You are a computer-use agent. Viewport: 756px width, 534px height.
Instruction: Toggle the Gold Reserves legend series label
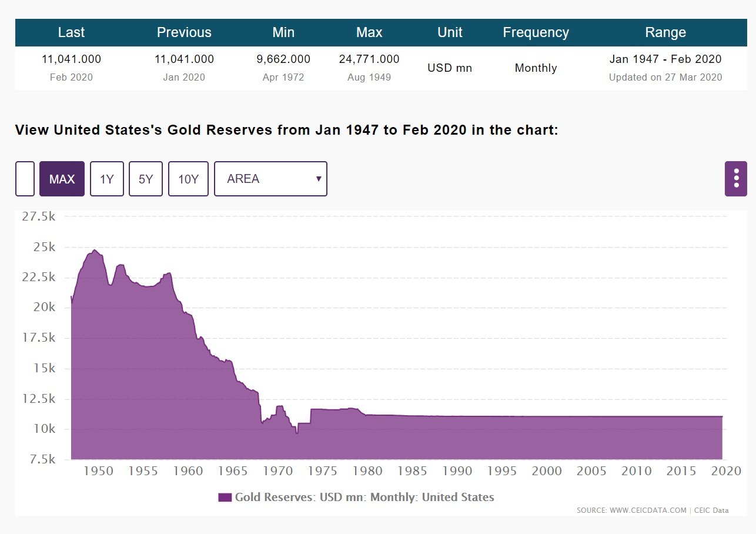click(x=364, y=498)
